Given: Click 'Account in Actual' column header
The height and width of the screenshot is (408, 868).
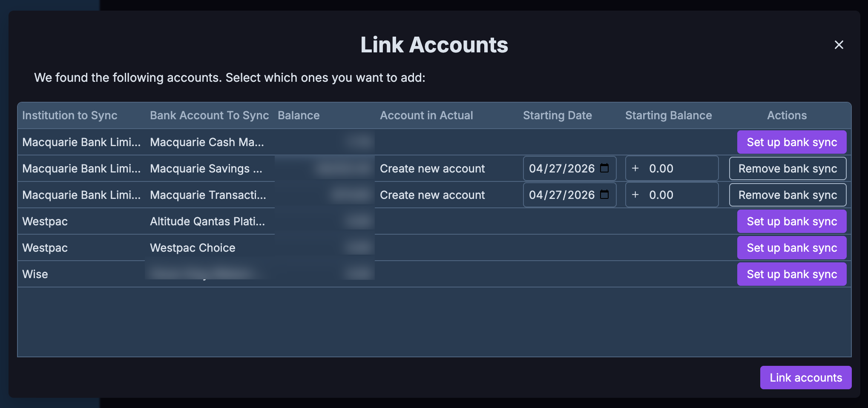Looking at the screenshot, I should coord(426,115).
